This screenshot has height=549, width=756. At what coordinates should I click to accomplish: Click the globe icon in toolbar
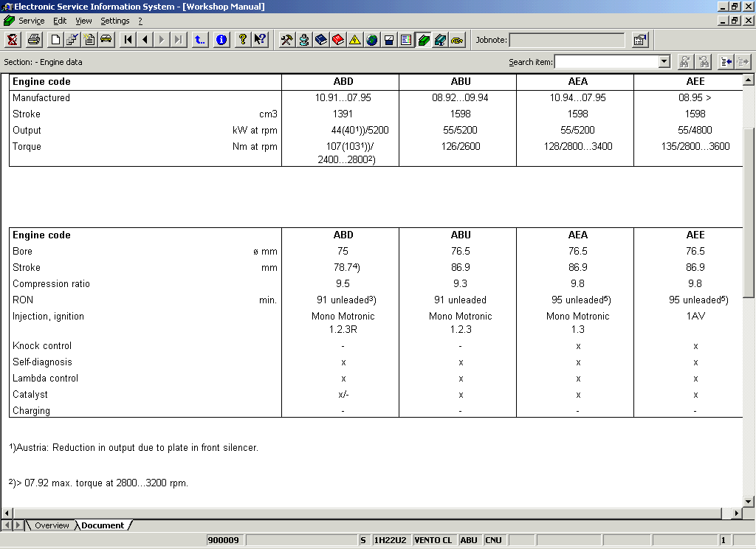pyautogui.click(x=372, y=40)
